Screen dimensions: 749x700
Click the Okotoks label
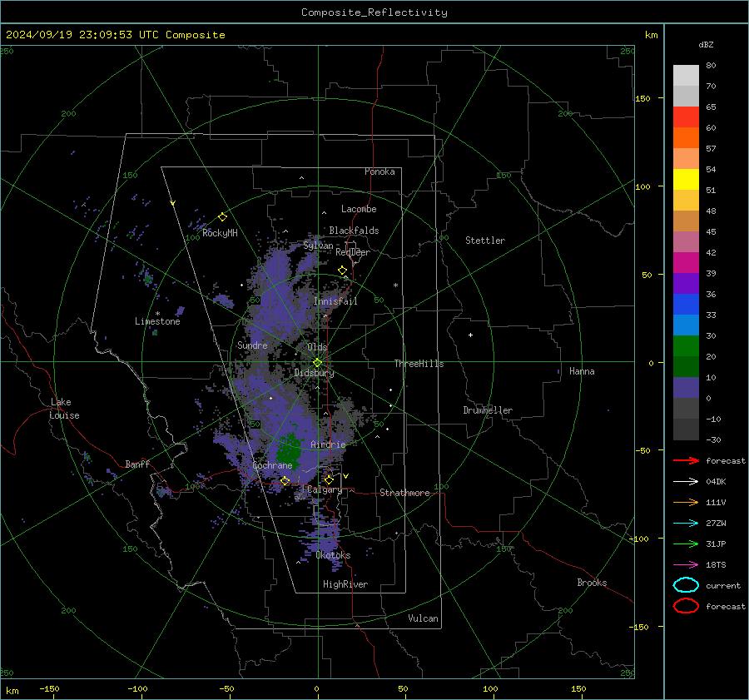pos(333,555)
